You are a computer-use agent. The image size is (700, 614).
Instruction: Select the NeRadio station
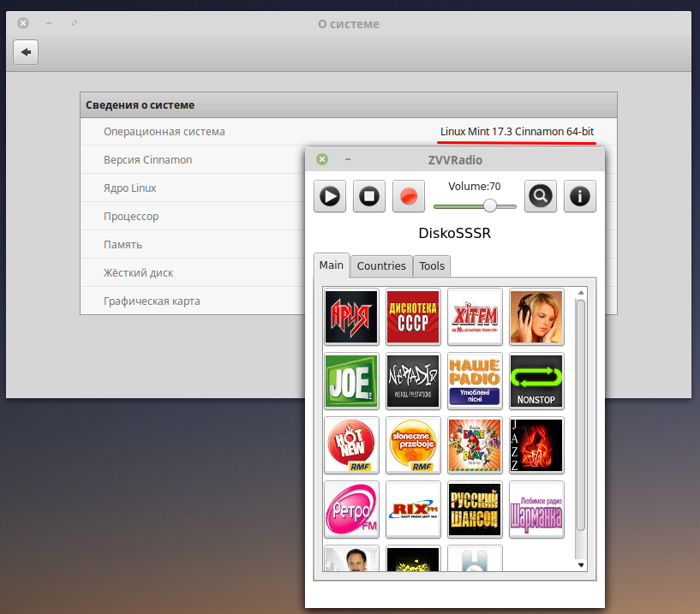[413, 381]
